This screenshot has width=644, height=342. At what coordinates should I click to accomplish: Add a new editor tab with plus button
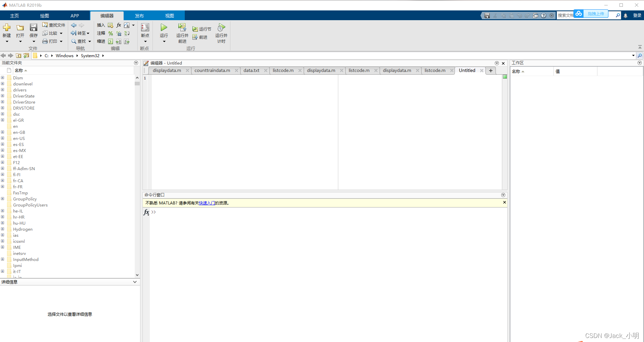click(x=491, y=70)
